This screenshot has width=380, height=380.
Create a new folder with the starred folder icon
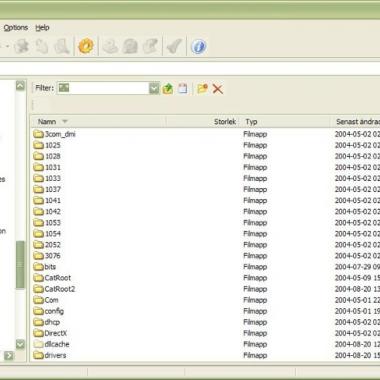coord(202,88)
